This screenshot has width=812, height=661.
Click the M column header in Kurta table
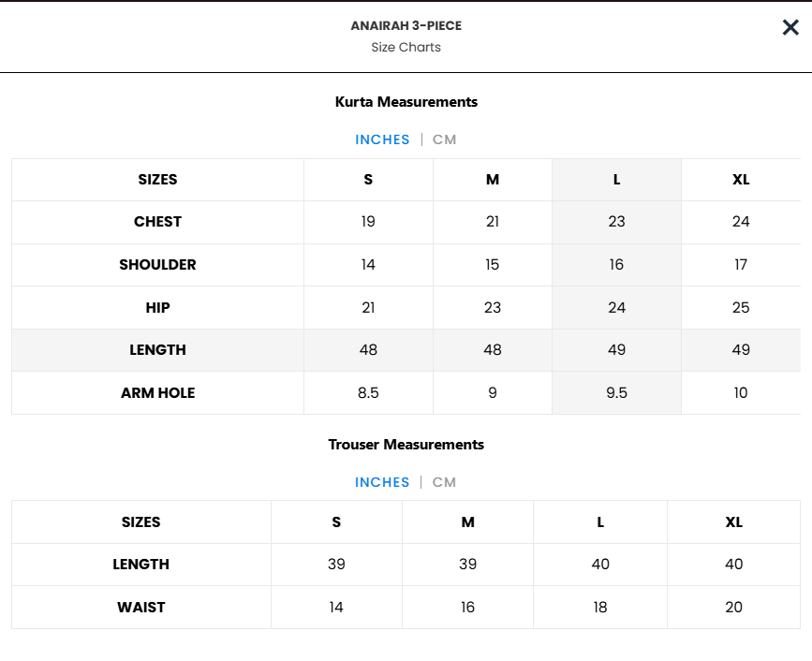(x=493, y=180)
